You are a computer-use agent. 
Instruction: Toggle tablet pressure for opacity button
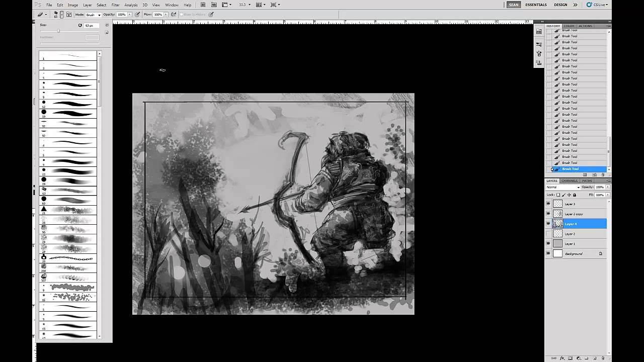click(137, 15)
